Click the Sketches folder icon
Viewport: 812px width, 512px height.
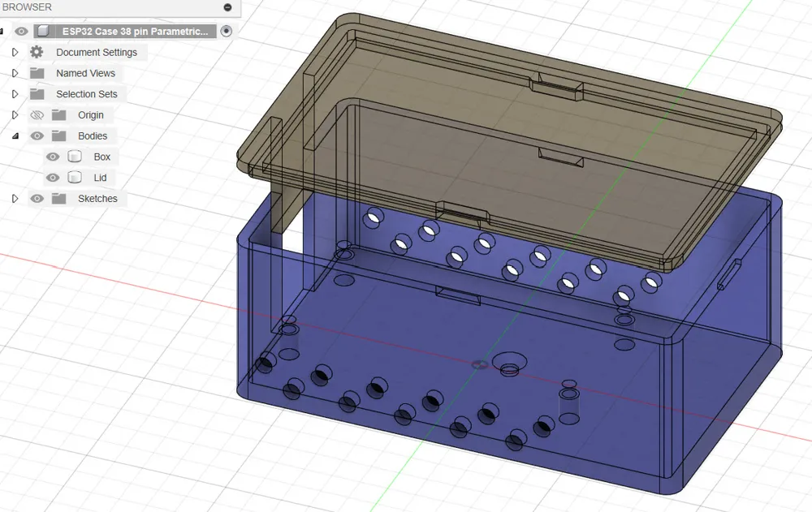tap(59, 198)
